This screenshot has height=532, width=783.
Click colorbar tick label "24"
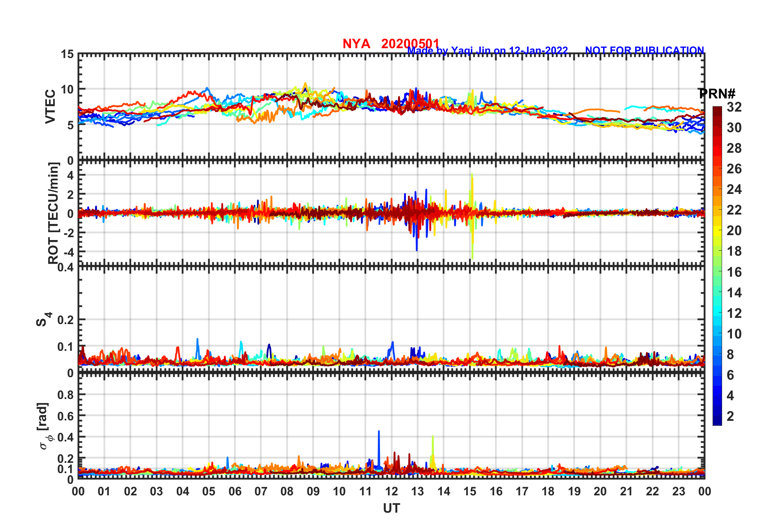click(x=734, y=189)
